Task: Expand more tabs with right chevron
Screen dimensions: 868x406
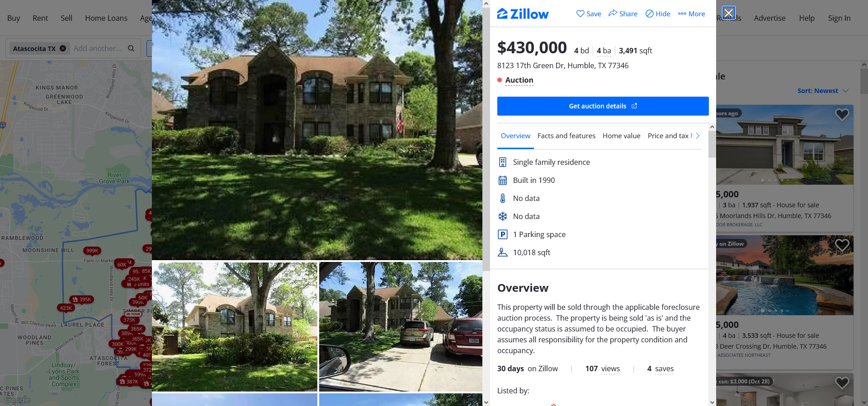Action: click(698, 135)
